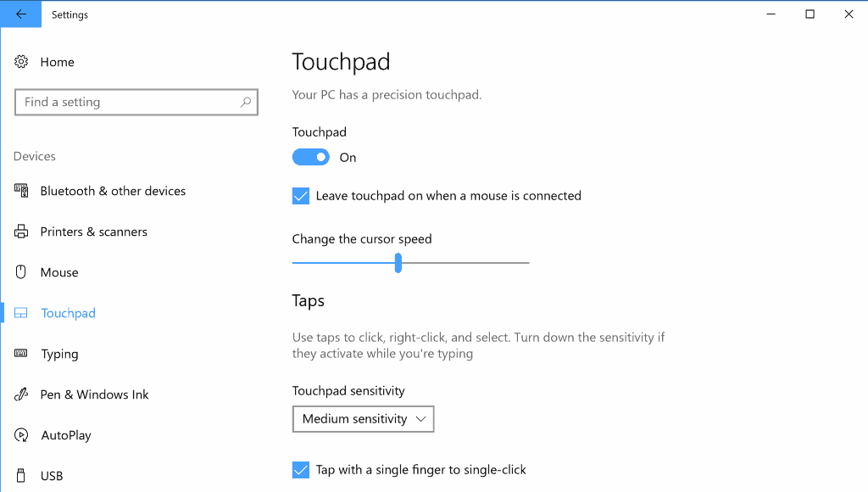Turn off the Touchpad toggle switch
This screenshot has width=868, height=492.
pyautogui.click(x=310, y=157)
